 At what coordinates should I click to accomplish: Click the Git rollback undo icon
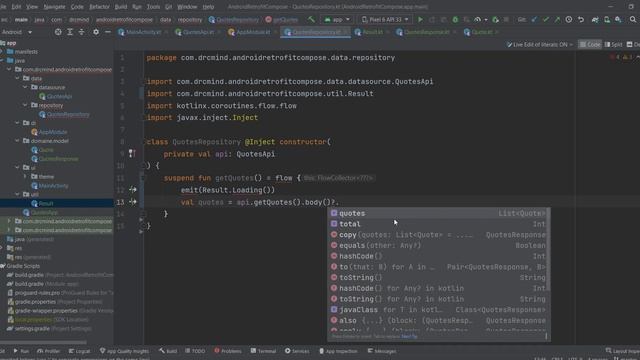tap(581, 20)
